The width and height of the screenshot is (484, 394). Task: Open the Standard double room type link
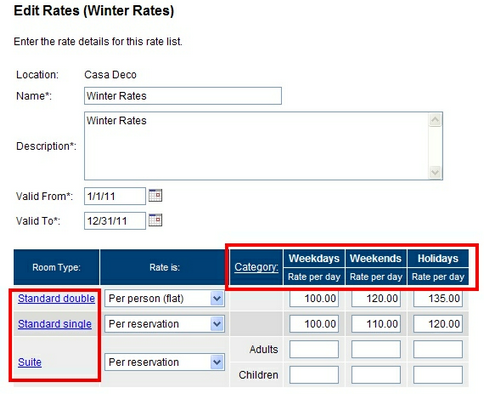pyautogui.click(x=56, y=298)
